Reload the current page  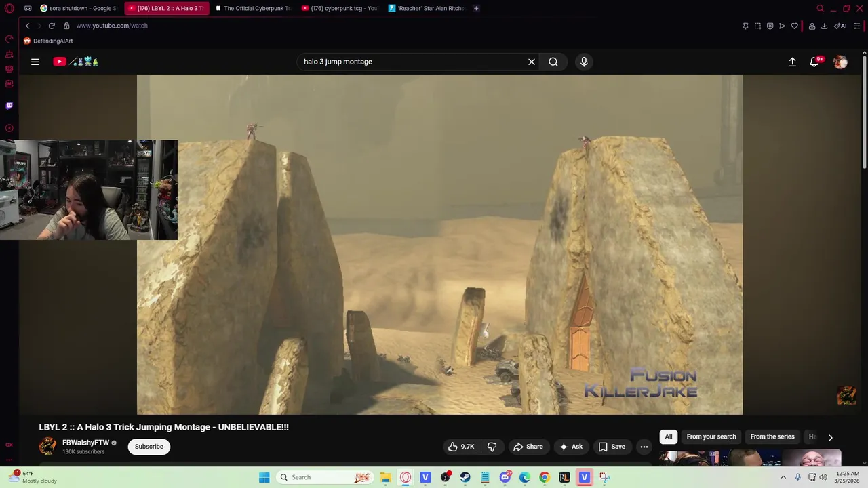[52, 26]
